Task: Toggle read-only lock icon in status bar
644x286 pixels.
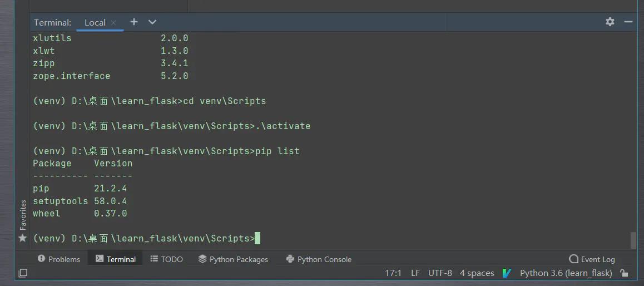Action: click(624, 273)
